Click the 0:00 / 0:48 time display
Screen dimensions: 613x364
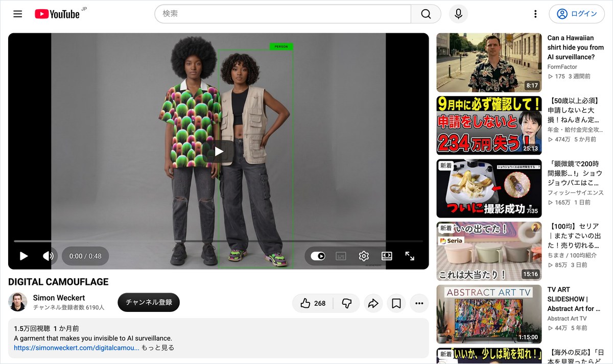tap(85, 256)
